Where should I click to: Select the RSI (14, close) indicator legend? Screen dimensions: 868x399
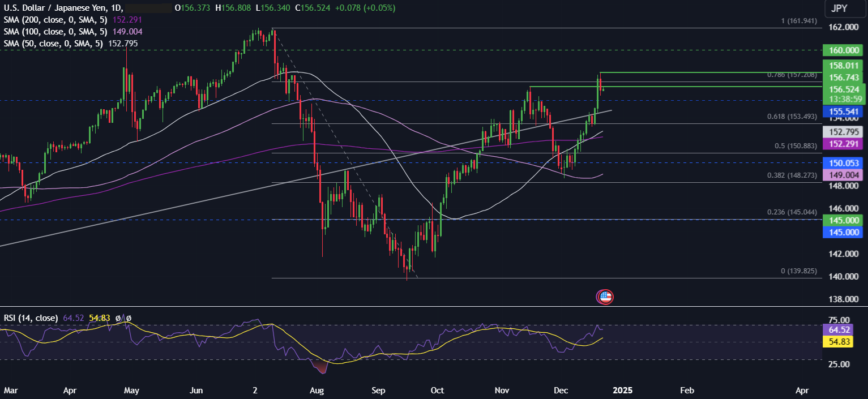[x=31, y=318]
